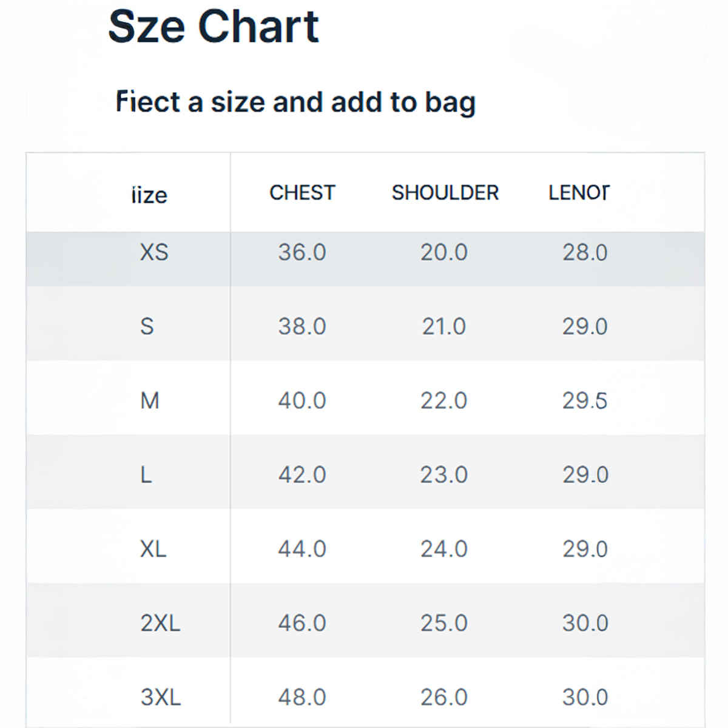Select the S size row
Image resolution: width=728 pixels, height=728 pixels.
click(x=147, y=326)
